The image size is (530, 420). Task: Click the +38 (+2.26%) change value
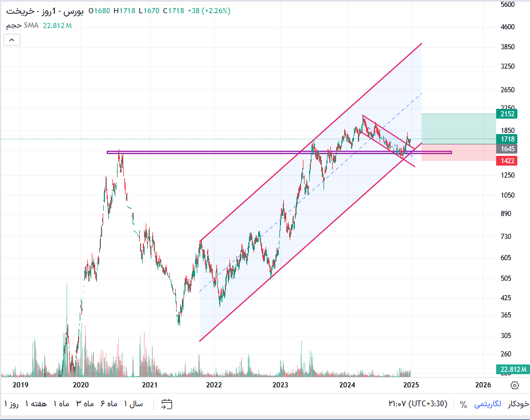(x=209, y=11)
